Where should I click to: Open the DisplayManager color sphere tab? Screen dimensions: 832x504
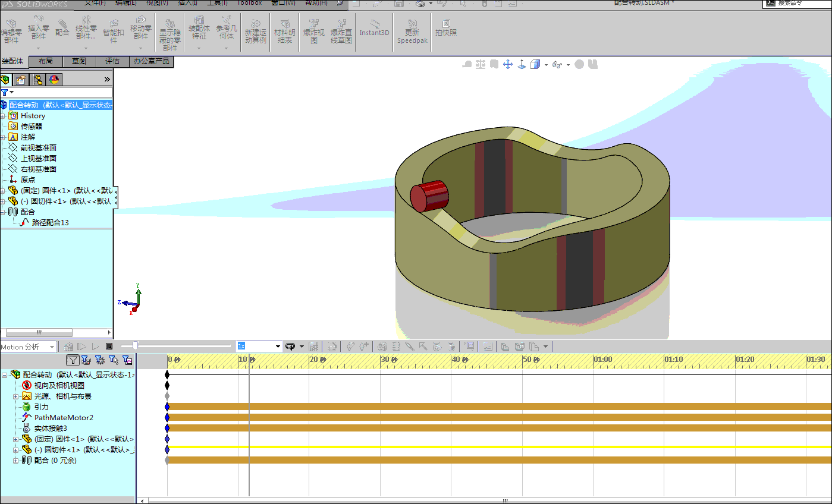[54, 80]
